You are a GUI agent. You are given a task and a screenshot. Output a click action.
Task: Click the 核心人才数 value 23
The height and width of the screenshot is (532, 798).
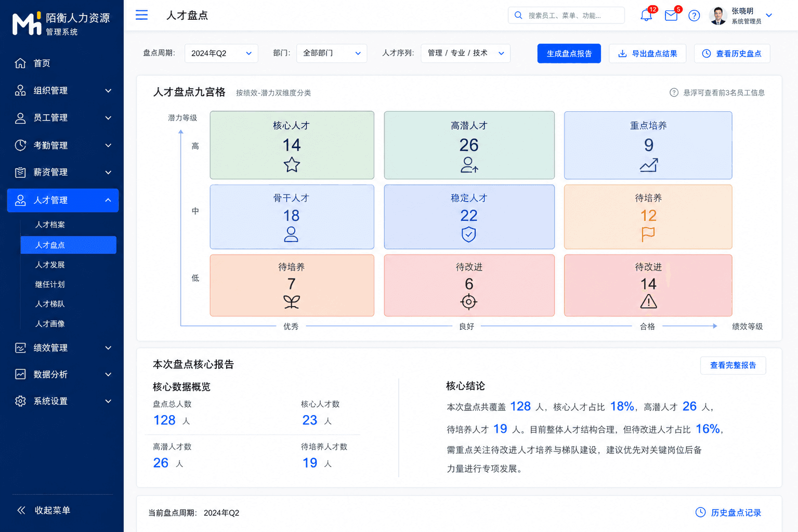click(310, 420)
